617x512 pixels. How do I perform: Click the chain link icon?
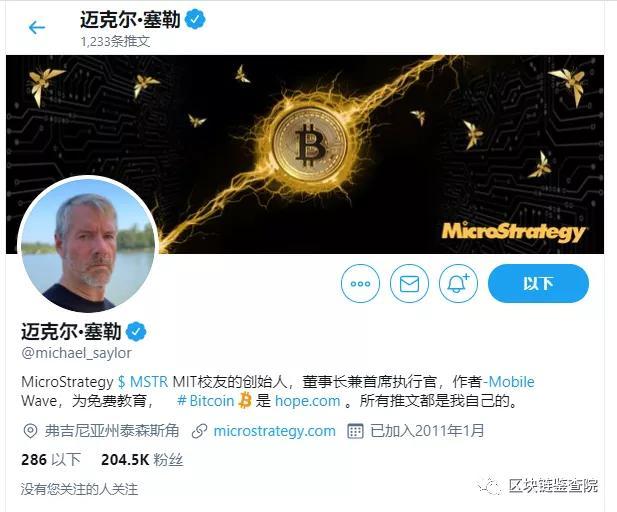200,431
